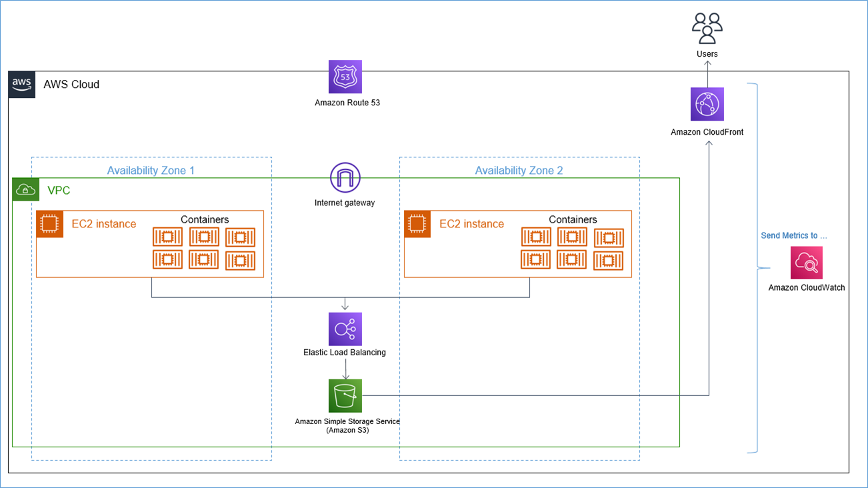Select bottom-left container icon in Zone 1
Screen dimensions: 868x488
pos(167,259)
